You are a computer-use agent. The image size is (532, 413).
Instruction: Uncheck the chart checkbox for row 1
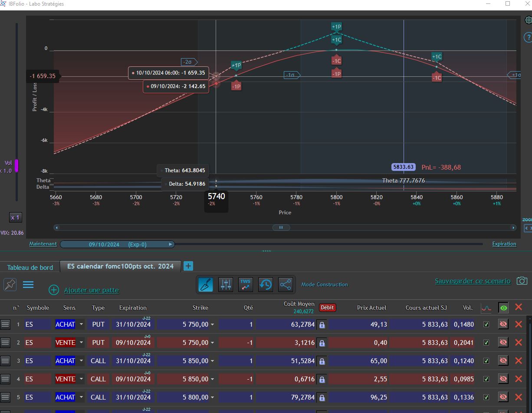[486, 324]
